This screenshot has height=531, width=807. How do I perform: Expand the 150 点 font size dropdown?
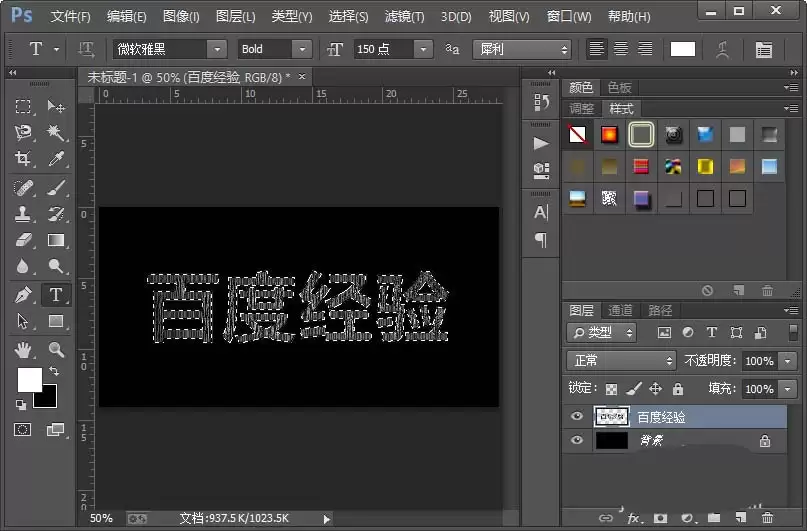point(423,49)
